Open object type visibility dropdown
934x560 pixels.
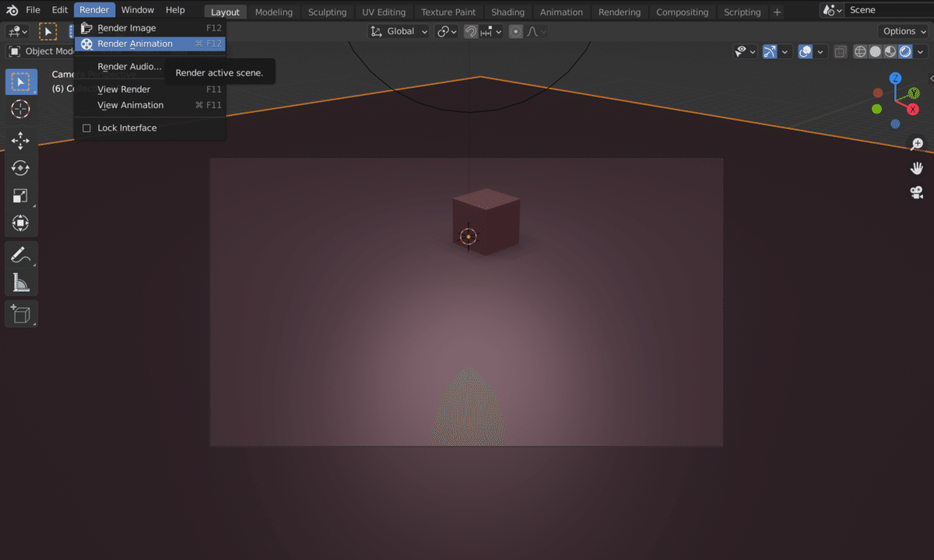(746, 51)
